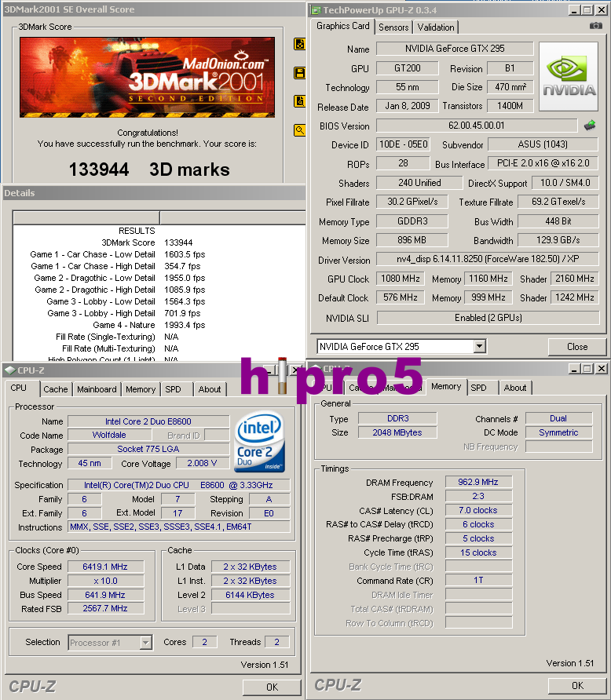Click the NVIDIA logo in GPU-Z
This screenshot has height=700, width=611.
tap(569, 76)
